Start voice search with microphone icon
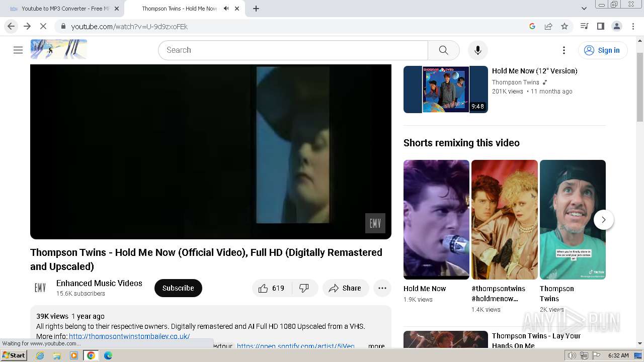 click(477, 50)
